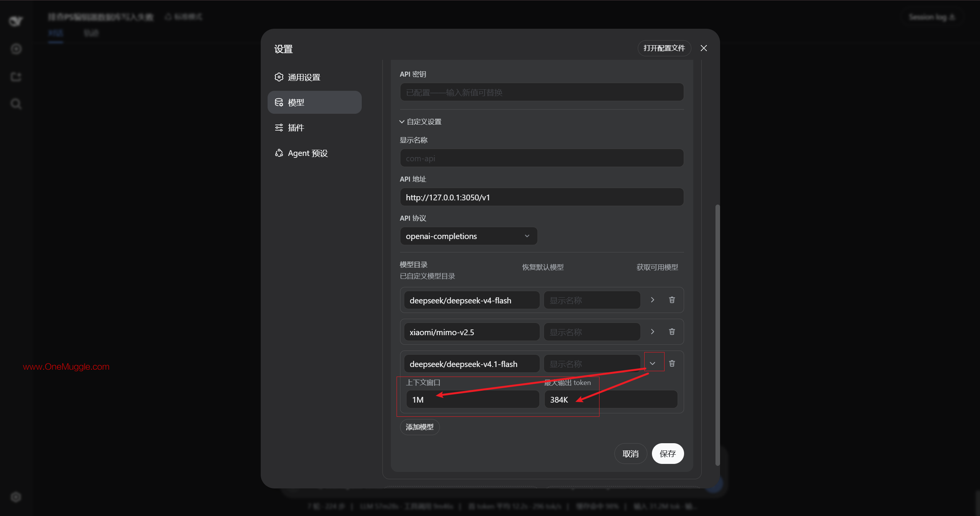Click the Session log button in background
The height and width of the screenshot is (516, 980).
pos(932,17)
